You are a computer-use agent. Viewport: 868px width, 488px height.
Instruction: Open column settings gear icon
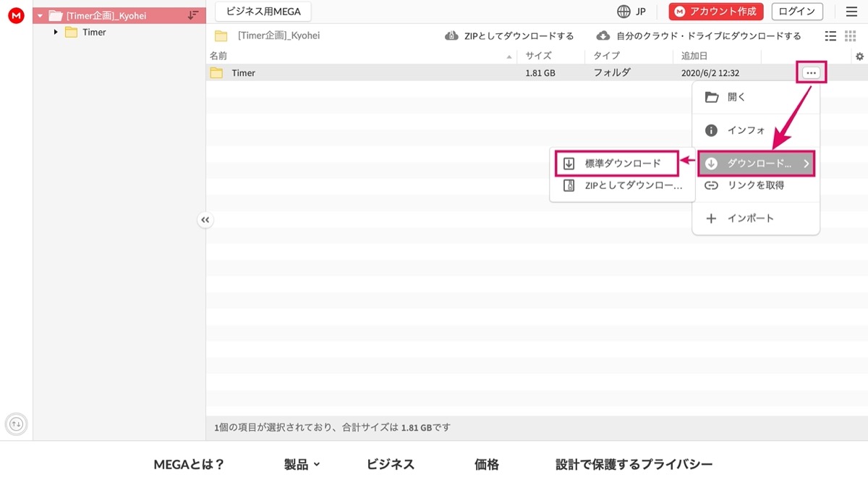pos(859,56)
